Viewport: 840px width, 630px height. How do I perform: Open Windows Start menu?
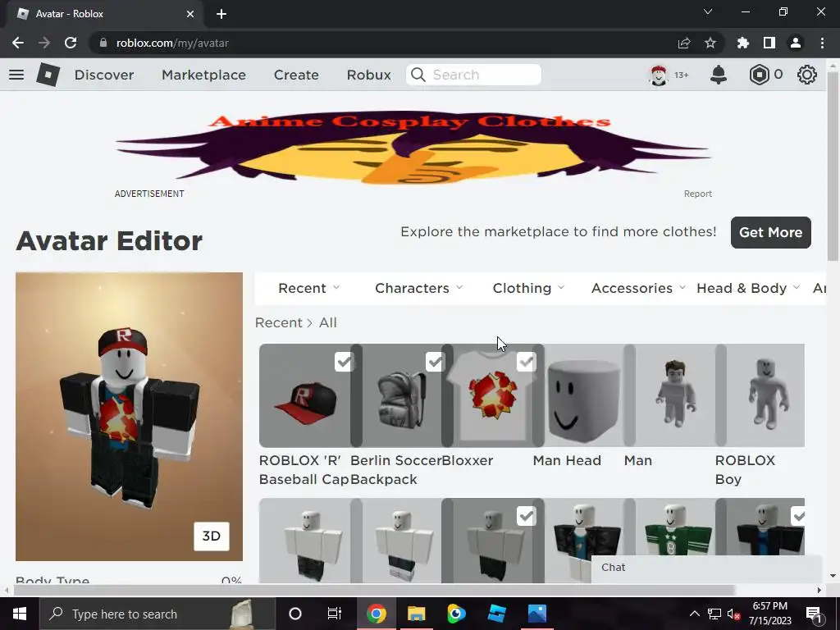(x=20, y=614)
